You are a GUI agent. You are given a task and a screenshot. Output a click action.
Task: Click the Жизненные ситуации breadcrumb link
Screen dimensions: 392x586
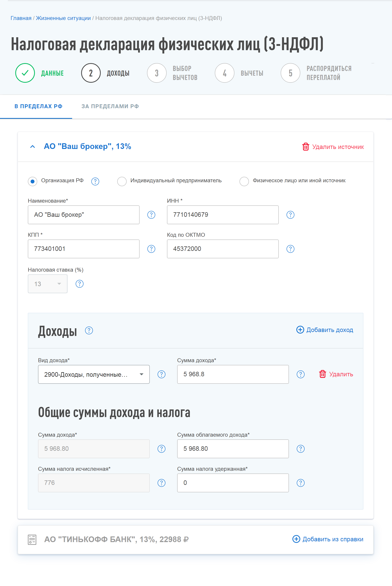pos(63,18)
